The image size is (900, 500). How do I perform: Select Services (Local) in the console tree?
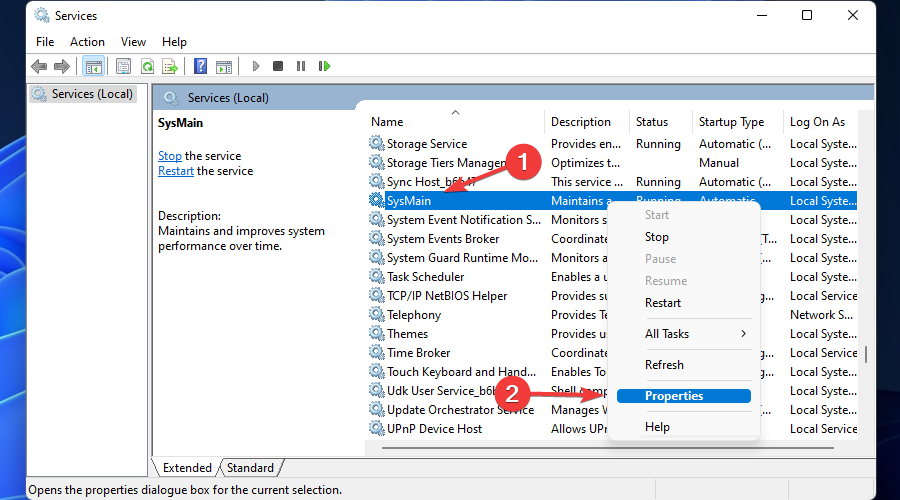[x=83, y=94]
